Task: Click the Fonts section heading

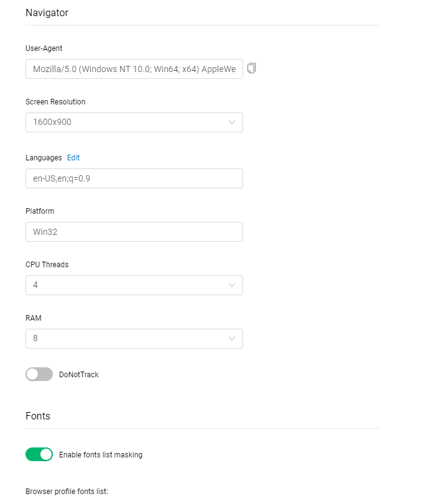Action: click(x=38, y=416)
